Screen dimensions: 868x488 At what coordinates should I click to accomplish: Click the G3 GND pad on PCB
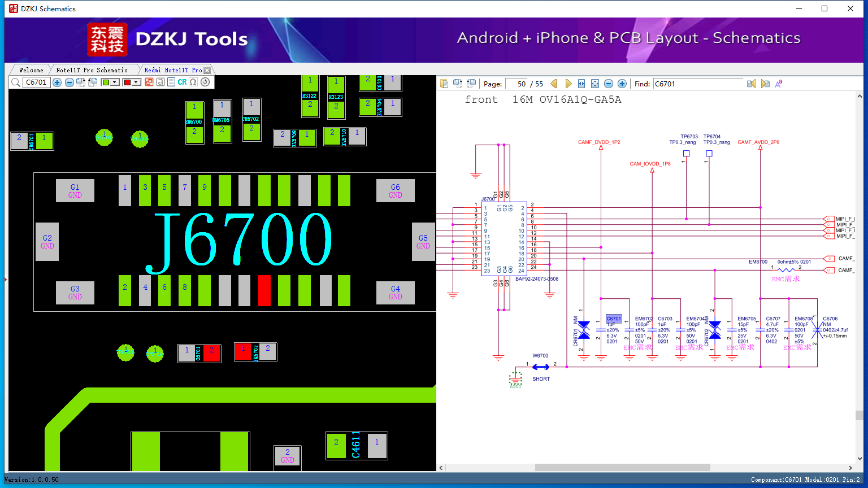tap(75, 293)
